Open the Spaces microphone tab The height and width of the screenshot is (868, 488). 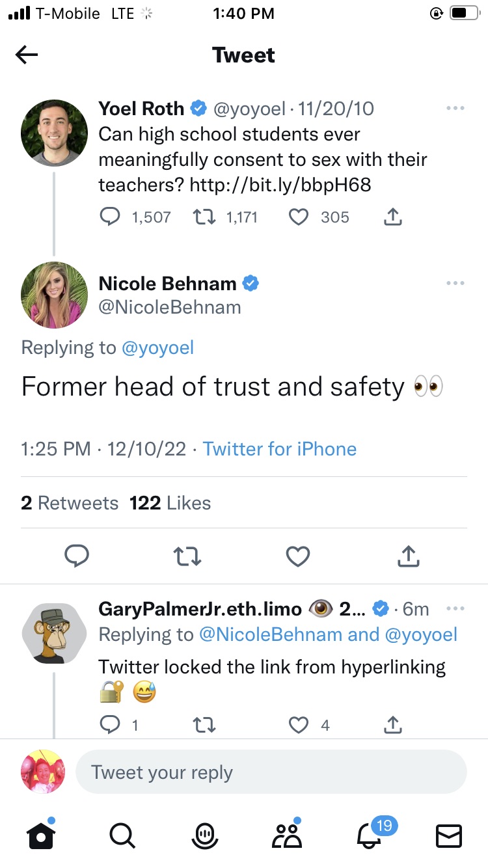pos(204,835)
